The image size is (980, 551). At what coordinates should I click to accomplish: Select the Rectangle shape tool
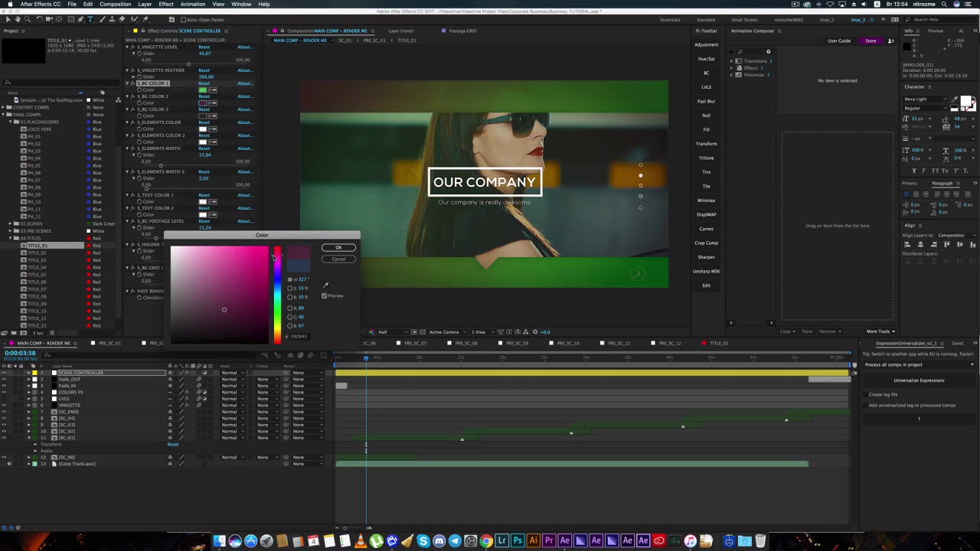pyautogui.click(x=70, y=19)
